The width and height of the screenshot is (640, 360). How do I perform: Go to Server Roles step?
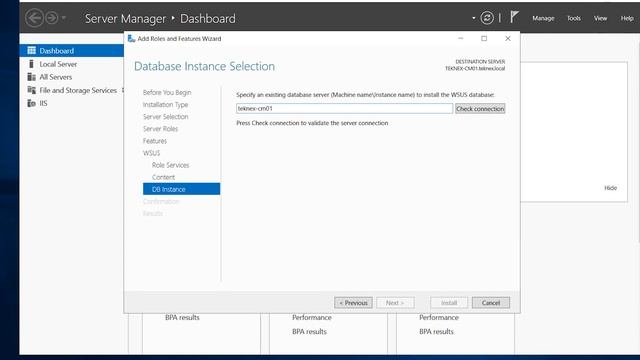coord(160,129)
